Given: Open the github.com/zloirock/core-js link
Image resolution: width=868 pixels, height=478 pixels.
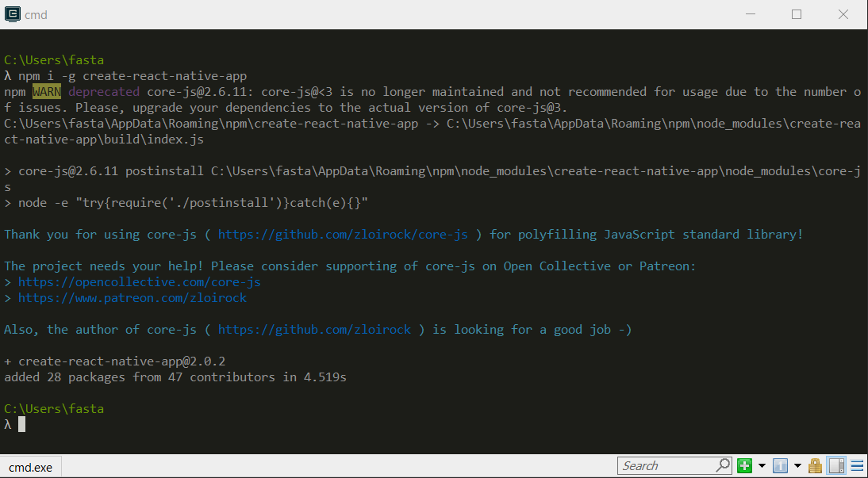Looking at the screenshot, I should click(343, 235).
